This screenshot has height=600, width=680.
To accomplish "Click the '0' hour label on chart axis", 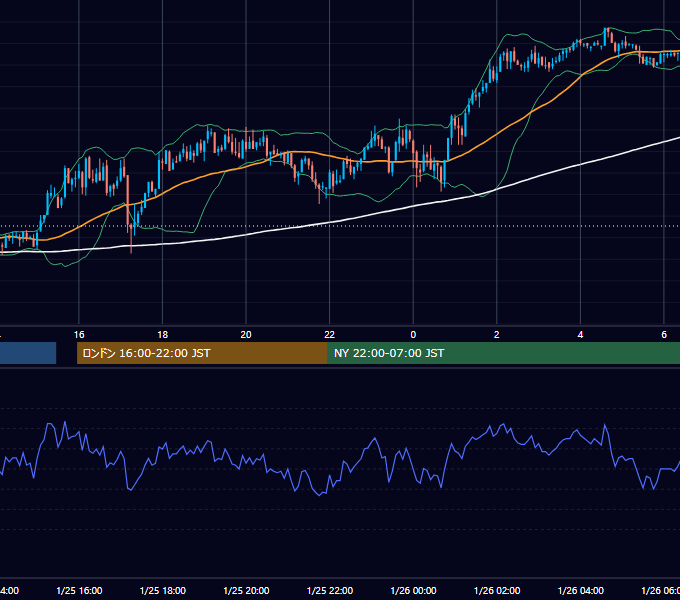I will [413, 335].
